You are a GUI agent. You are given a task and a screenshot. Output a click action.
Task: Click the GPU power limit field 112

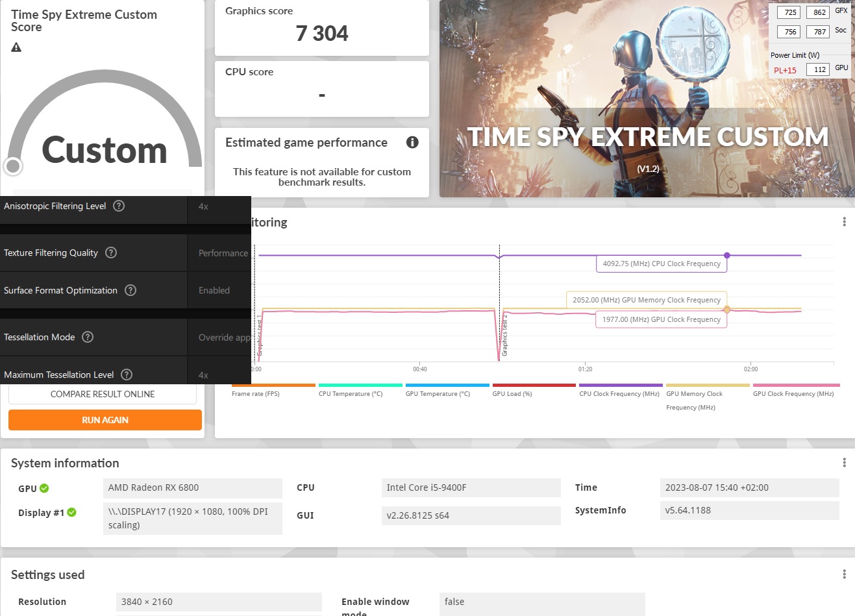pos(818,69)
